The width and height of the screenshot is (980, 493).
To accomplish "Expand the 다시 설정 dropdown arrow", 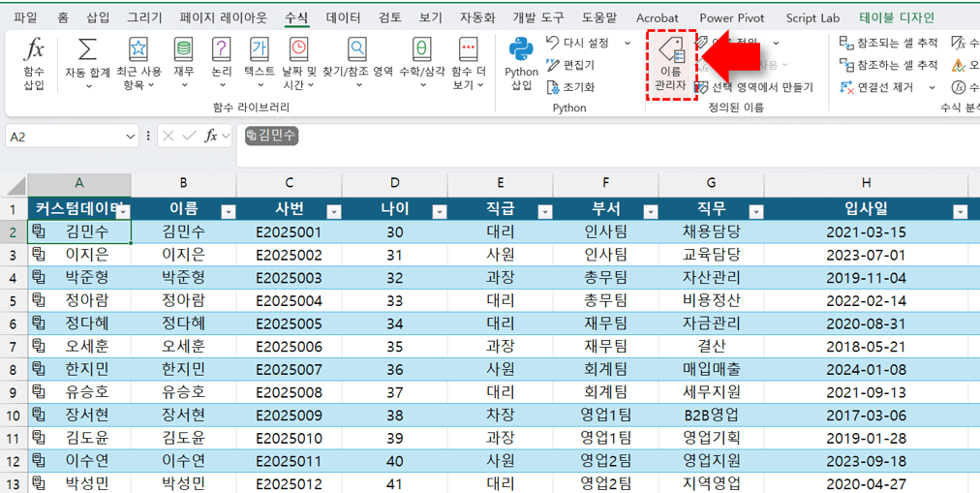I will pos(627,44).
